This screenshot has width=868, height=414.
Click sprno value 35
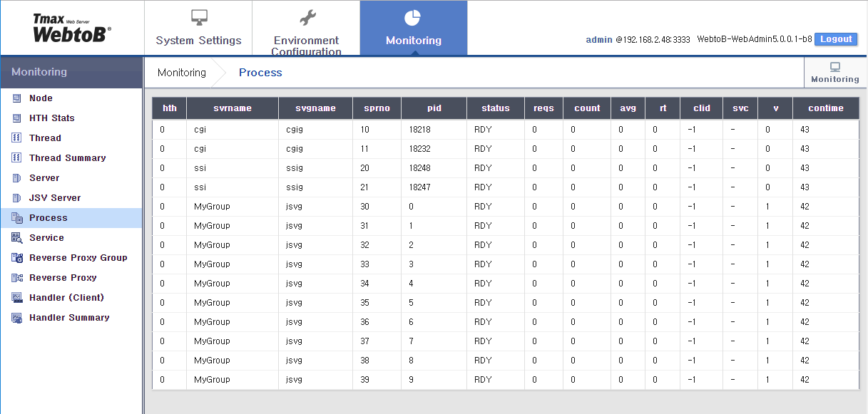tap(365, 303)
